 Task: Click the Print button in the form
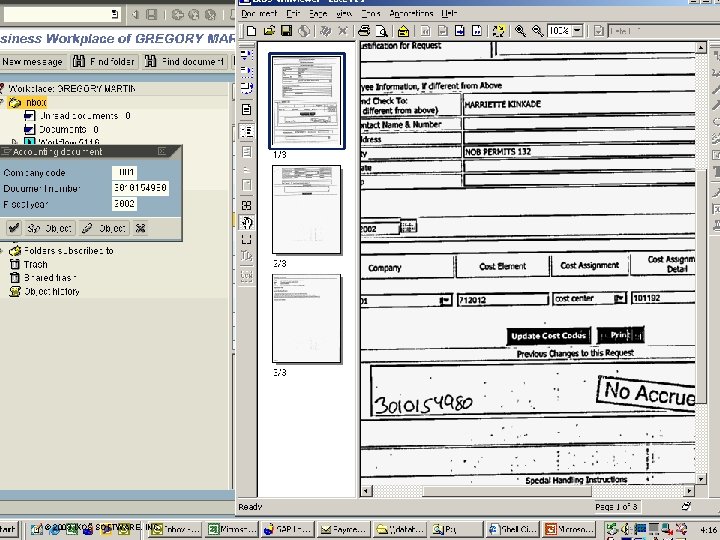[621, 335]
